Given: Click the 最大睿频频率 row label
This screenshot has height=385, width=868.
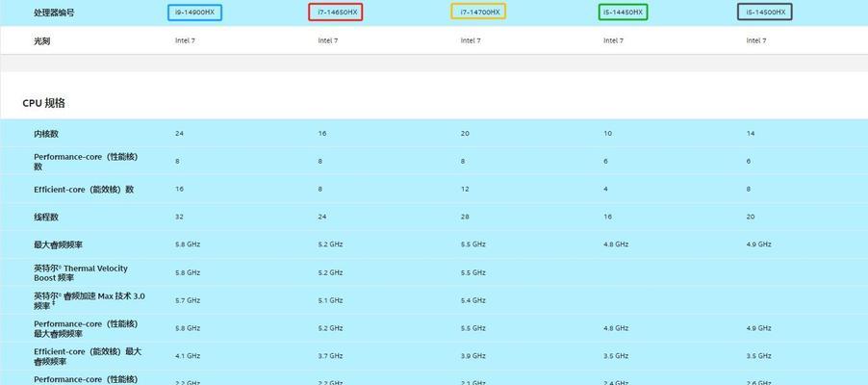Looking at the screenshot, I should 58,244.
